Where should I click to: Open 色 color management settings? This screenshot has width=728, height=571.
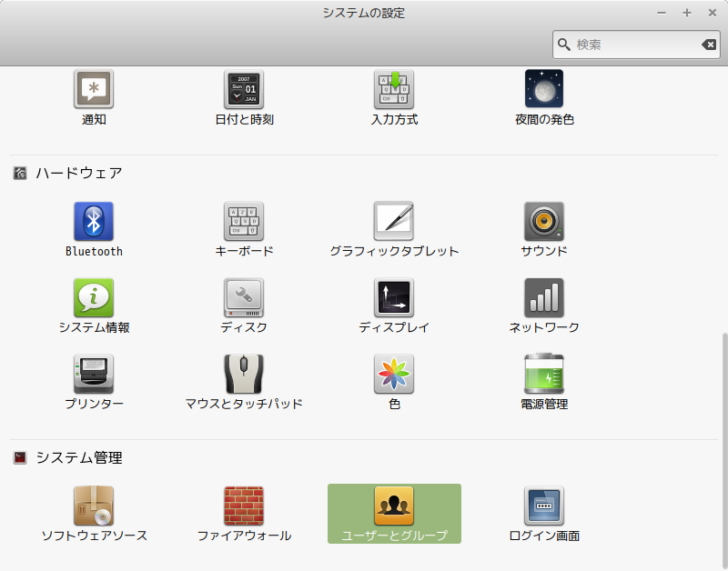394,382
